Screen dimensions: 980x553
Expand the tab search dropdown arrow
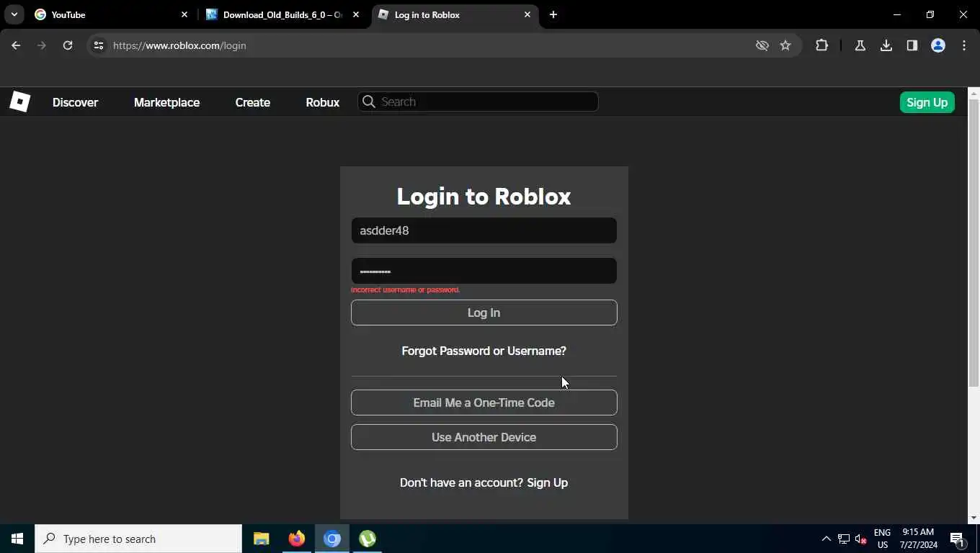14,14
